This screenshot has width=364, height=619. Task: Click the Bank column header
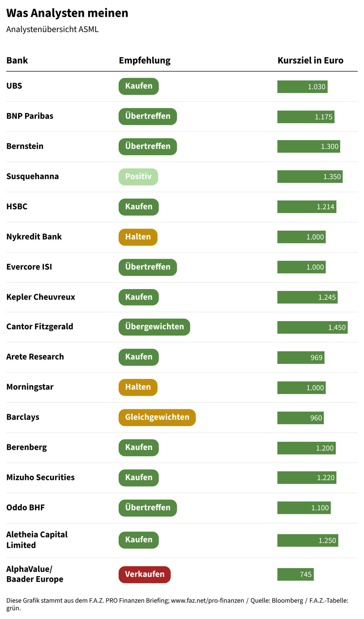pos(17,61)
